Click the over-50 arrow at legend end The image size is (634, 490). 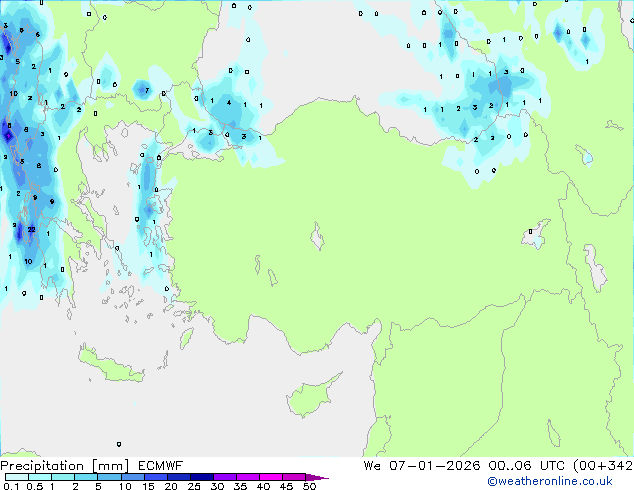(x=317, y=477)
